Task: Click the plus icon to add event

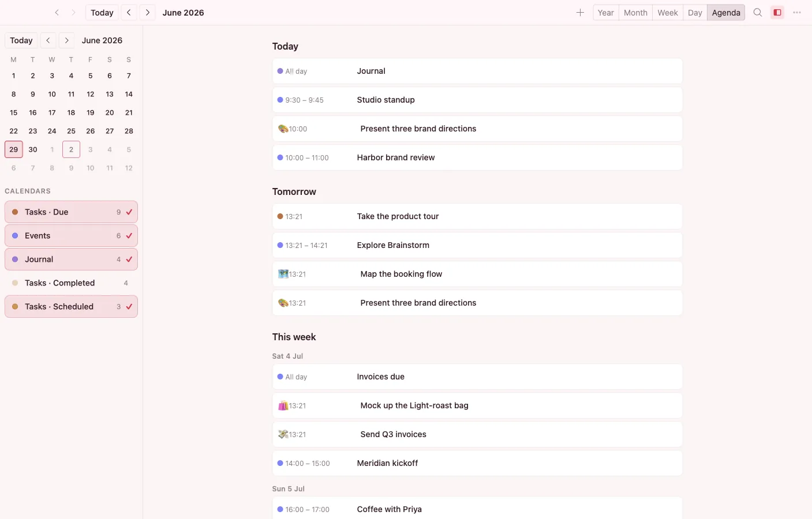Action: pyautogui.click(x=580, y=13)
